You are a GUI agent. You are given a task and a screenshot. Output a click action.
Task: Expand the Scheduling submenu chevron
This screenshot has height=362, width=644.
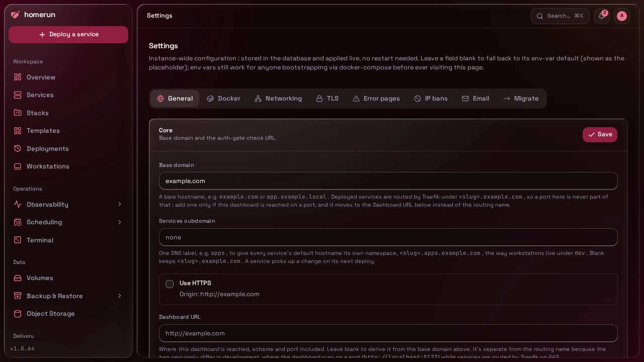(120, 222)
